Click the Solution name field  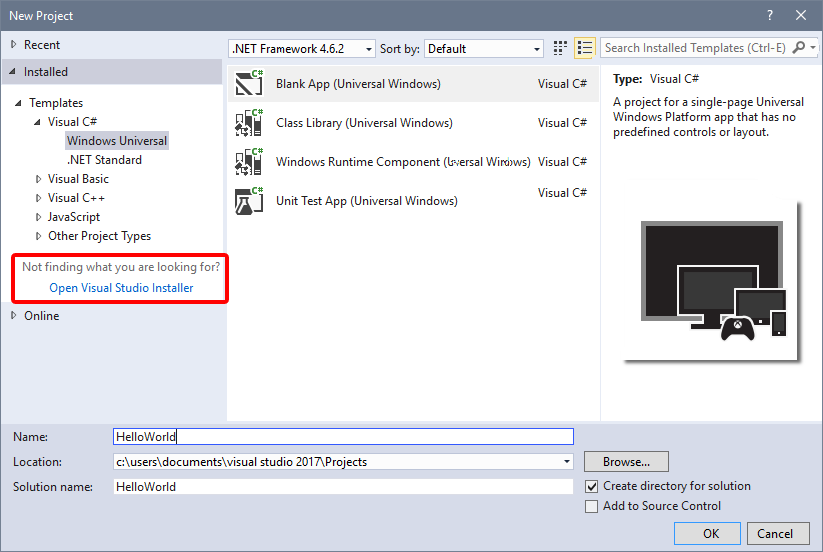pyautogui.click(x=343, y=486)
